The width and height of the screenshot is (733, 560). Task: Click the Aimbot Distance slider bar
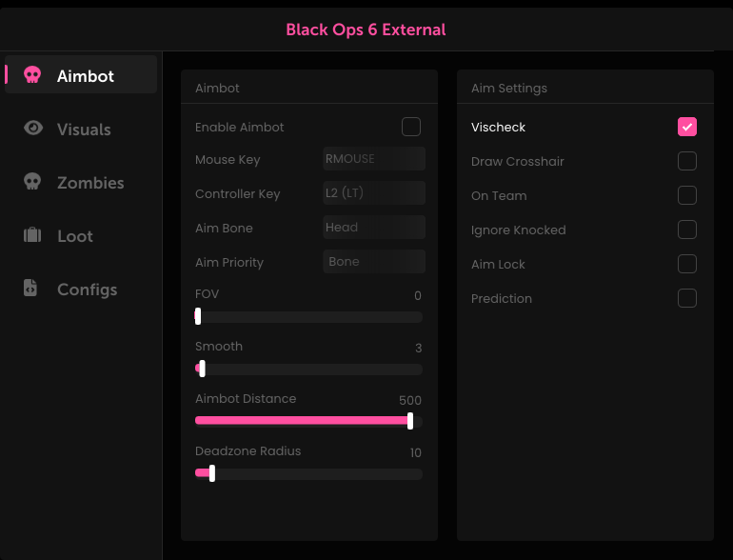click(303, 421)
